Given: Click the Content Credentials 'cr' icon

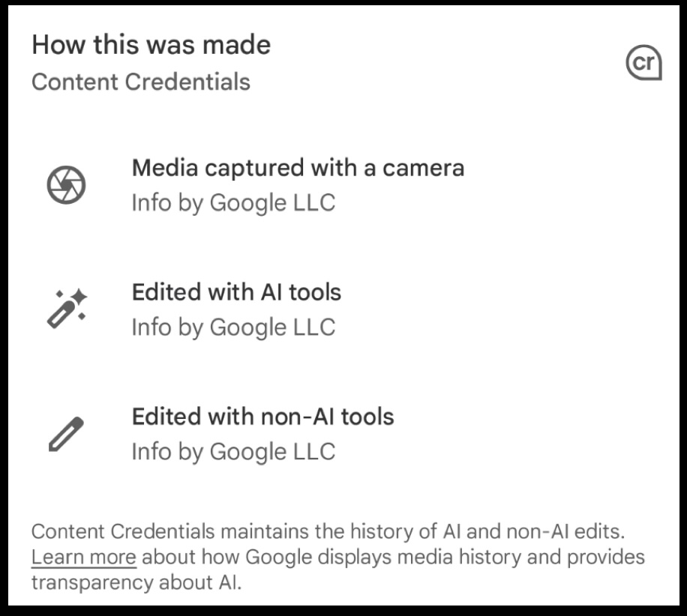Looking at the screenshot, I should pyautogui.click(x=643, y=64).
